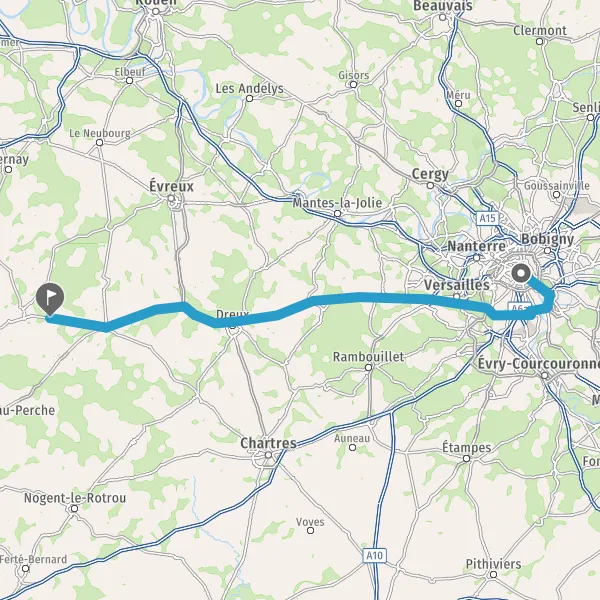This screenshot has height=600, width=600.
Task: Click the route start point marker in Paris
Action: click(521, 274)
